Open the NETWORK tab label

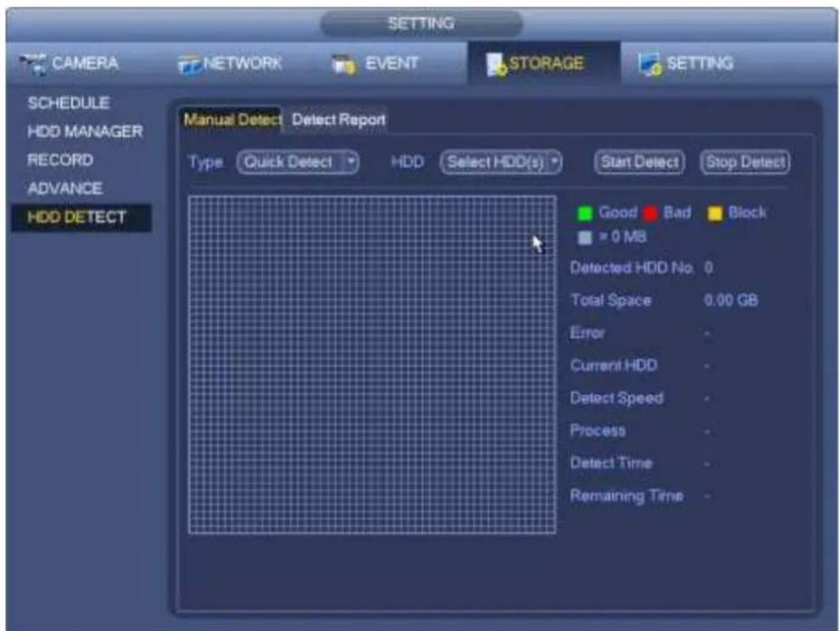242,63
